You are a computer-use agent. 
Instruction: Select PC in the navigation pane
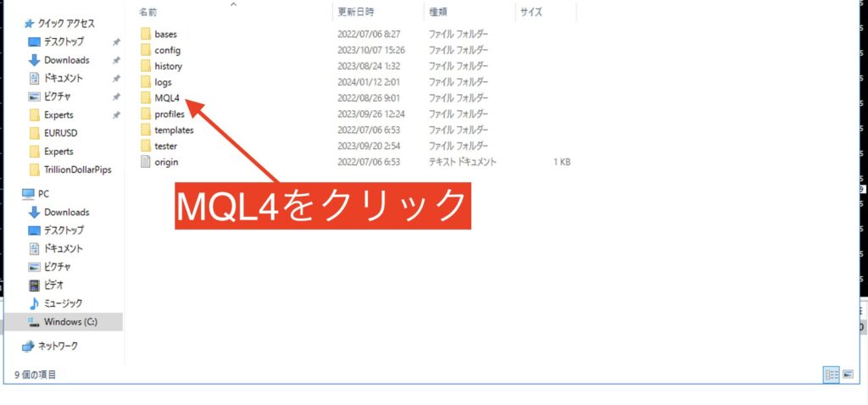click(43, 194)
